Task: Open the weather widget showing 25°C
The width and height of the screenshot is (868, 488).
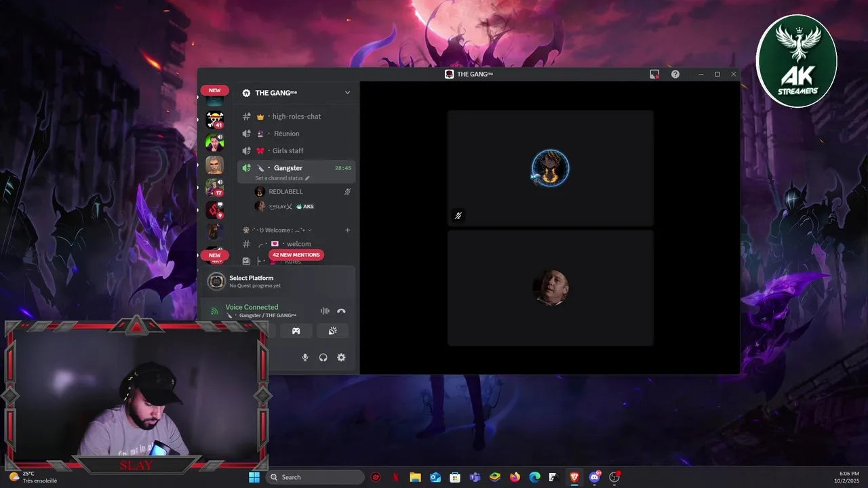Action: click(x=33, y=477)
